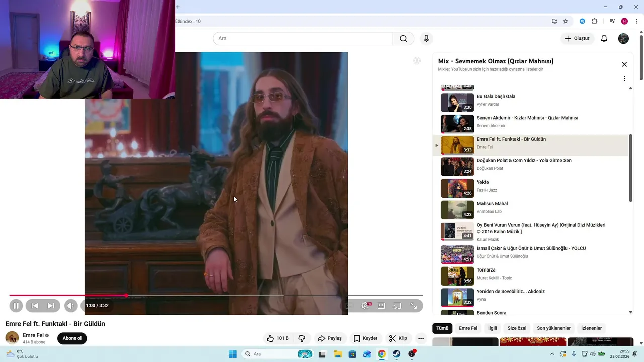Play Yekte by Fasıl-ı Jazz

531,189
